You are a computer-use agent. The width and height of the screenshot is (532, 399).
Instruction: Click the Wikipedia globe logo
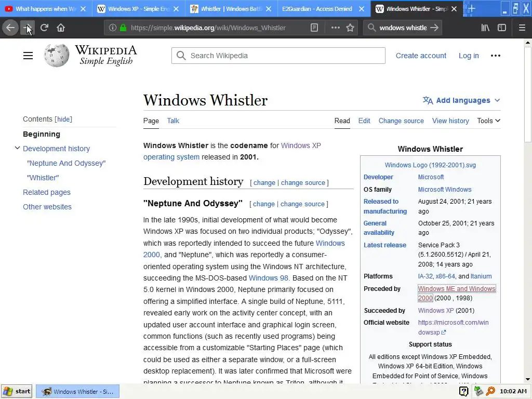[x=56, y=55]
